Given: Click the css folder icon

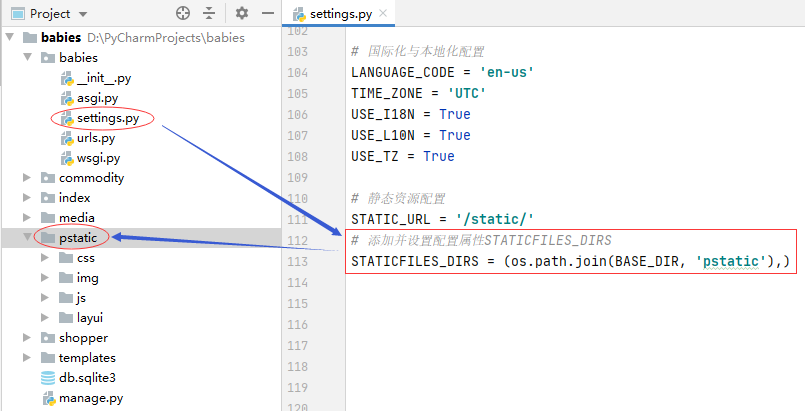Looking at the screenshot, I should click(x=66, y=258).
